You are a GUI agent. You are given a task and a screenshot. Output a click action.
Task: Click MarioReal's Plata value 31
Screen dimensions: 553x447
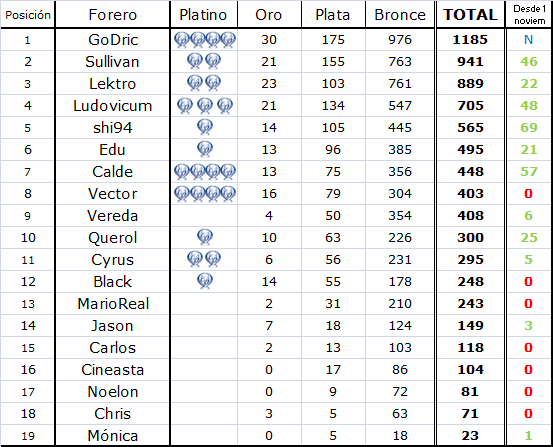coord(333,303)
